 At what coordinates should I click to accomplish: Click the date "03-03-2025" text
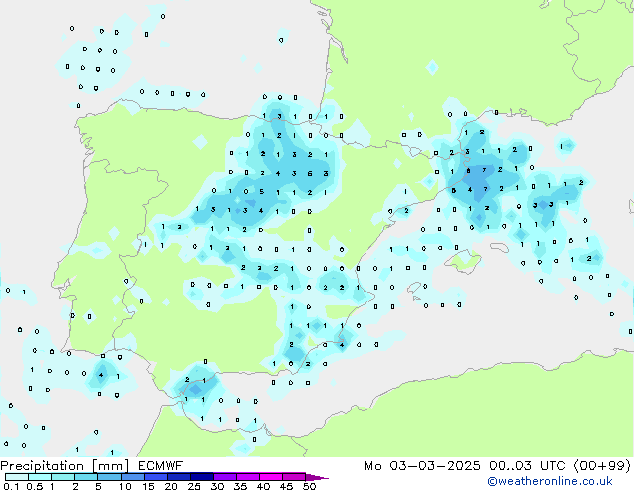click(x=435, y=466)
